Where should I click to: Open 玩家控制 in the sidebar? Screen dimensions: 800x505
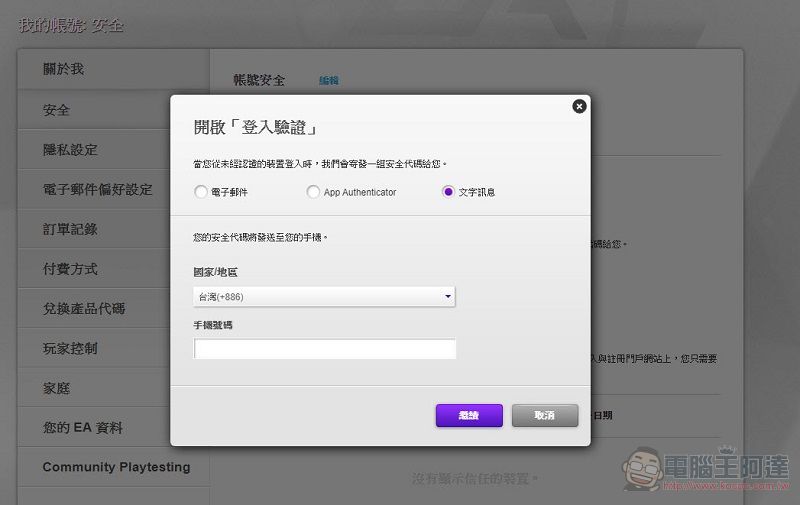70,348
